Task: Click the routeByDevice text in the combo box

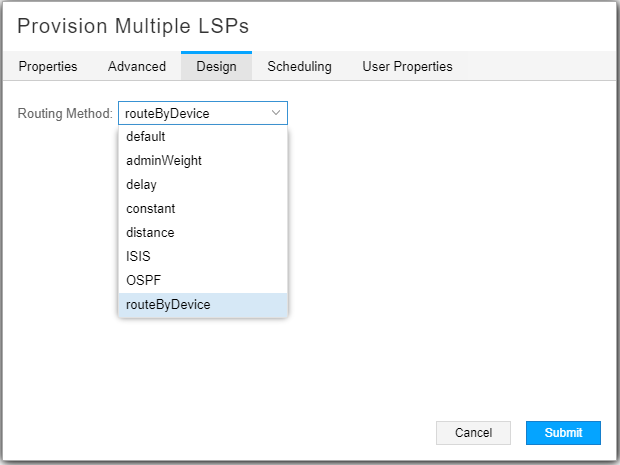Action: click(x=167, y=113)
